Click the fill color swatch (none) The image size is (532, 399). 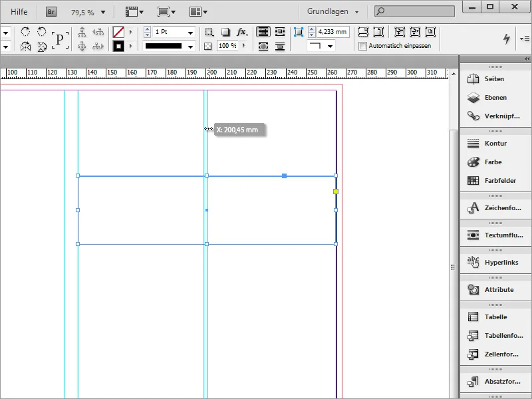tap(118, 32)
